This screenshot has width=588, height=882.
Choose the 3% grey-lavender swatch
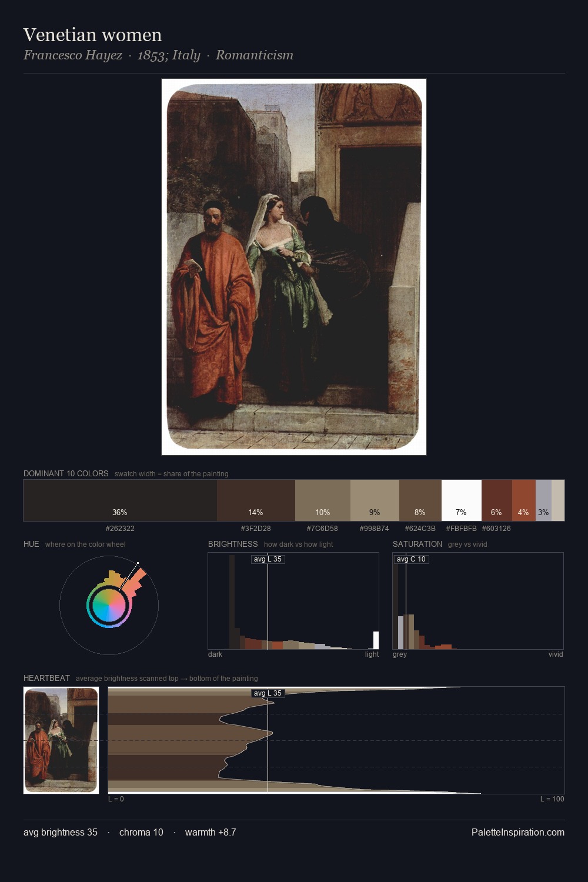point(543,500)
